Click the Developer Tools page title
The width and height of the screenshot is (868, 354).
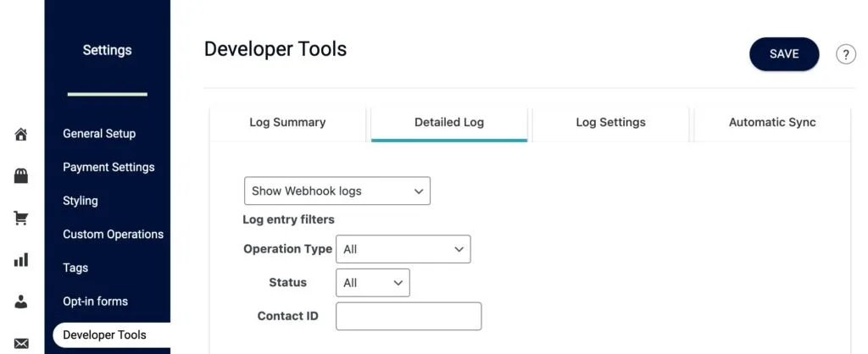(x=275, y=49)
